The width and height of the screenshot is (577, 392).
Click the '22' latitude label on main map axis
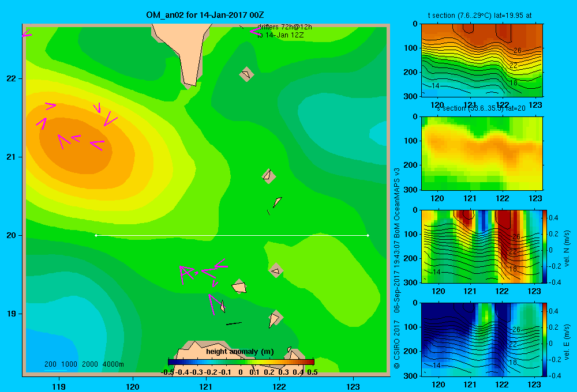point(11,79)
